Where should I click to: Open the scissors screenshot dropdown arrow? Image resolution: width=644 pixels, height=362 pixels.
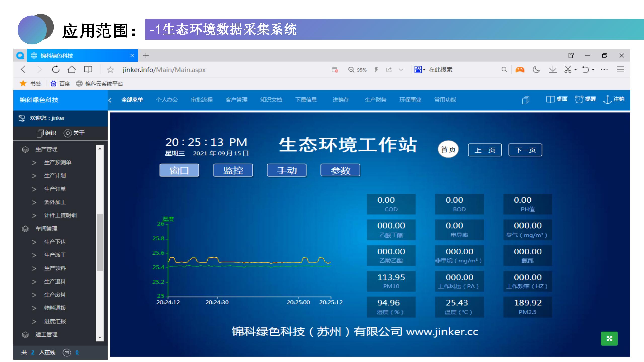click(575, 70)
